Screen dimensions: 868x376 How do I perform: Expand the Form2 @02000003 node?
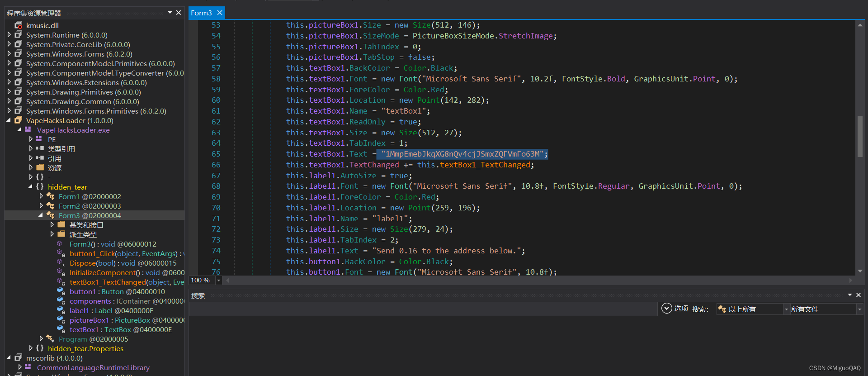[41, 206]
